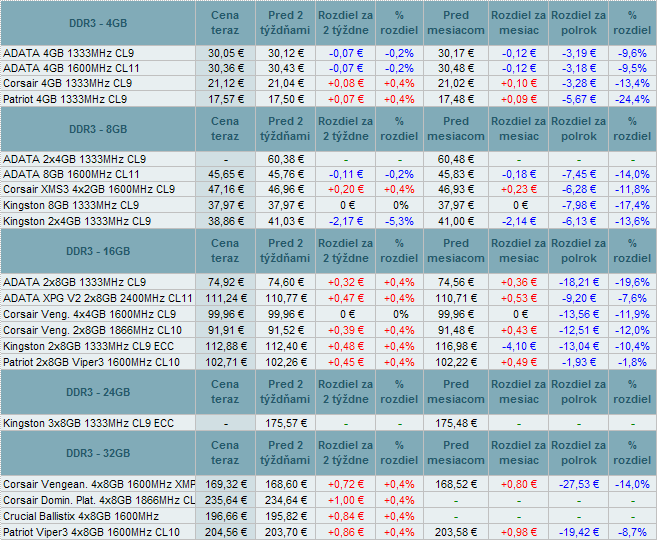
Task: Select row 'Kingston 2x8GB 1333MHz CL9 ECC'
Action: pos(328,346)
